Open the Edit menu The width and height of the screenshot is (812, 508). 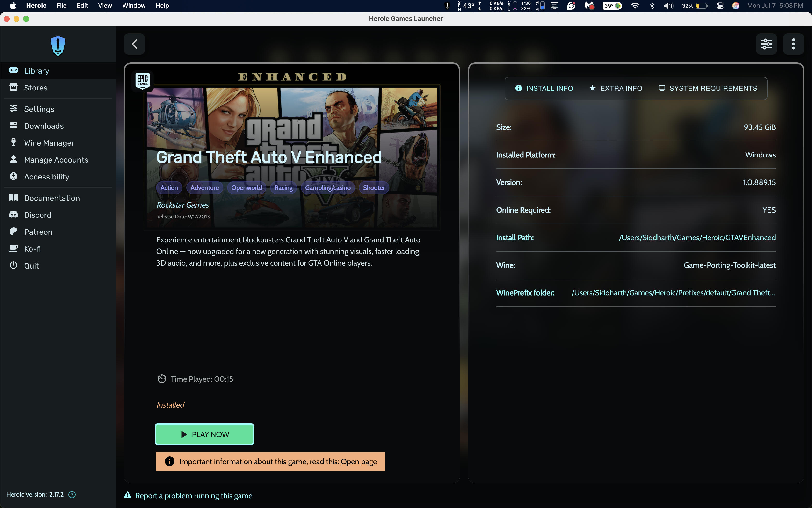tap(82, 6)
